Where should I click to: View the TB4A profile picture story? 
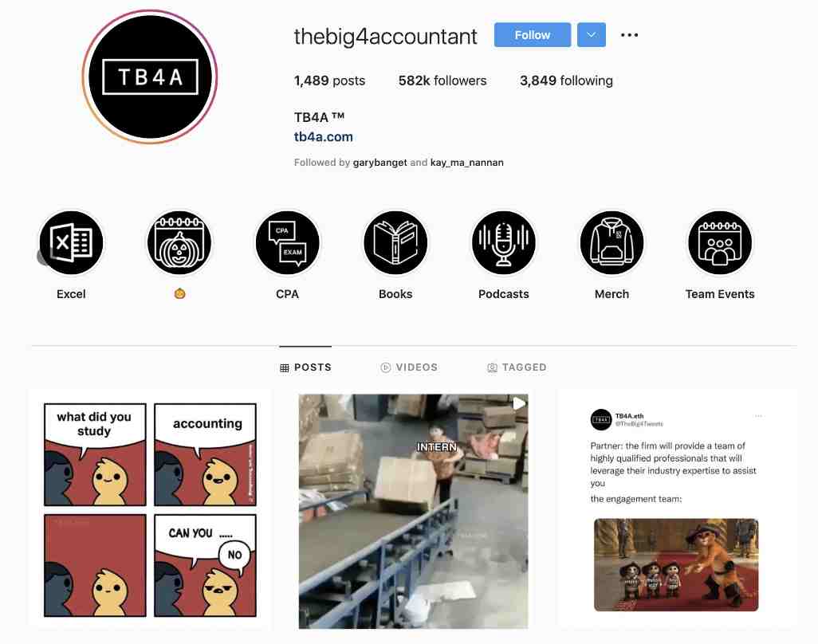pyautogui.click(x=150, y=77)
